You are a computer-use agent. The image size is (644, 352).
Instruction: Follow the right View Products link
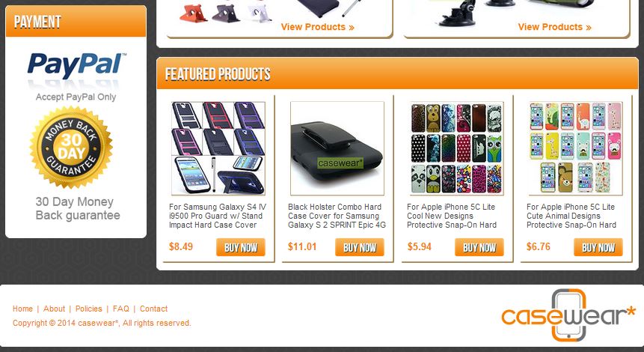click(554, 27)
